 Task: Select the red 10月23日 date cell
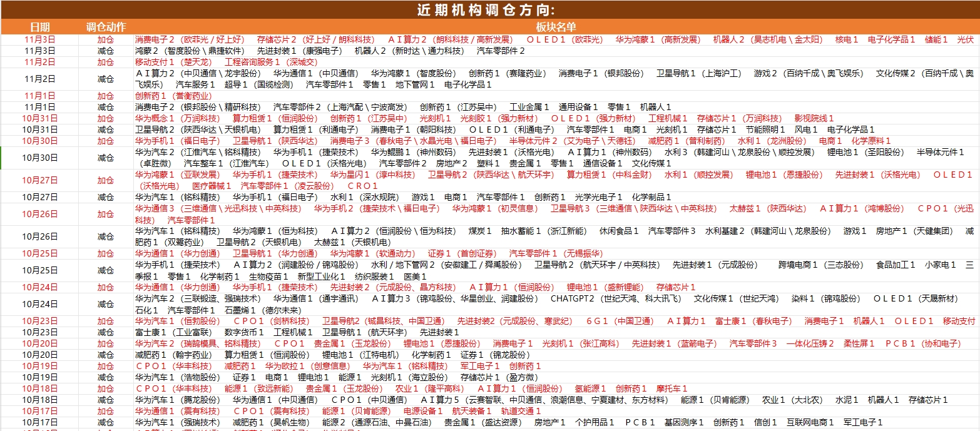tap(40, 321)
